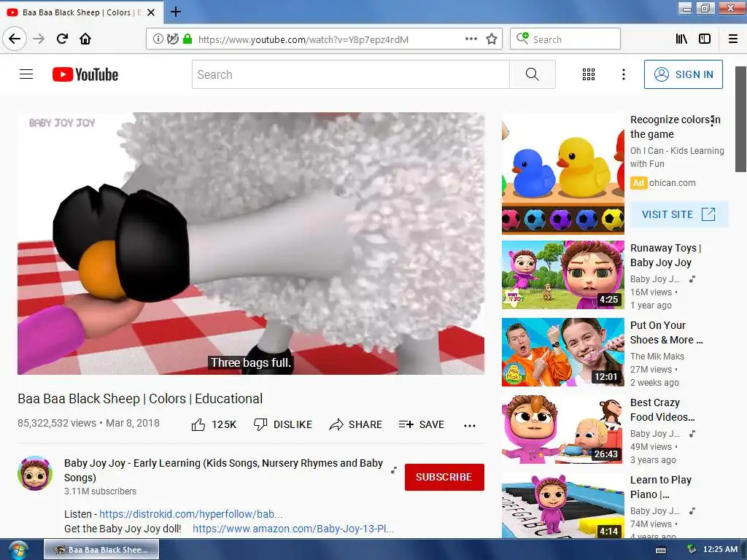The image size is (747, 560).
Task: Click the page vertical scrollbar thumb
Action: 741,119
